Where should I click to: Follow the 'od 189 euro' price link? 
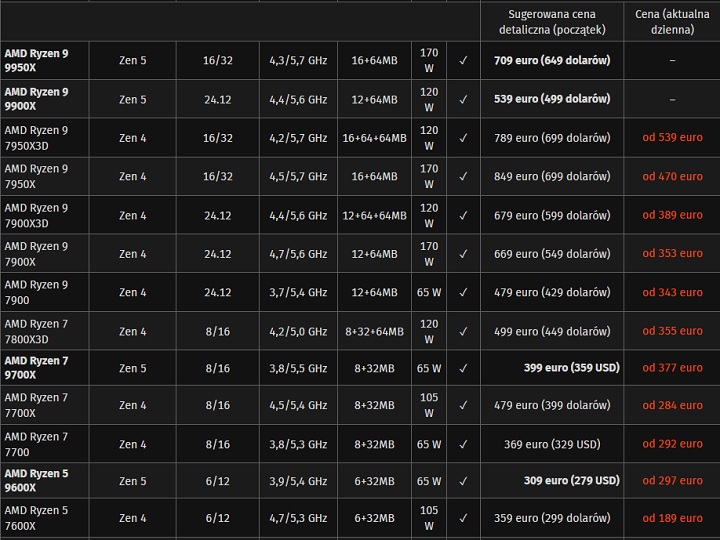[x=672, y=518]
